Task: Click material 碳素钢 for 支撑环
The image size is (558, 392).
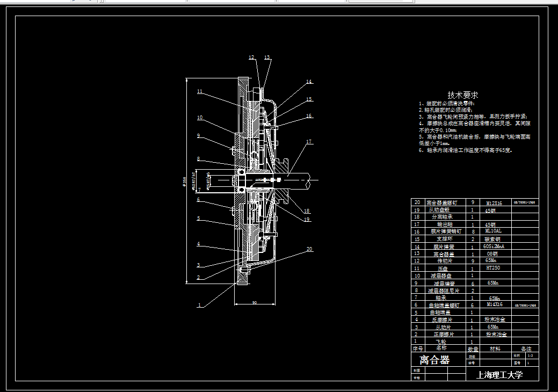Action: coord(492,239)
